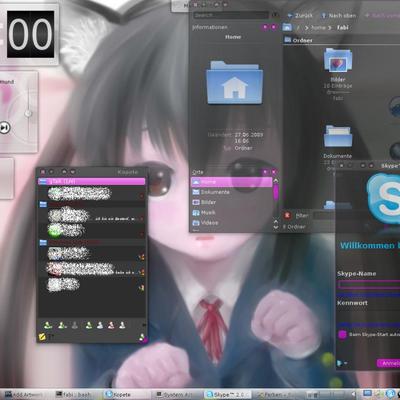This screenshot has width=400, height=400.
Task: Click the large Home folder preview icon
Action: (235, 83)
